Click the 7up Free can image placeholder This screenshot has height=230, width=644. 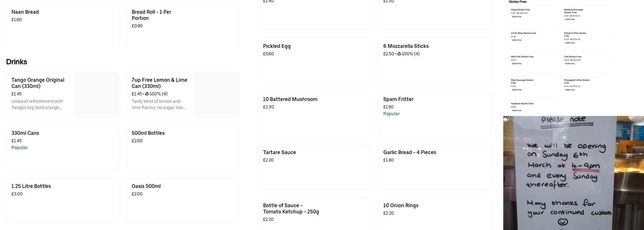coord(216,94)
